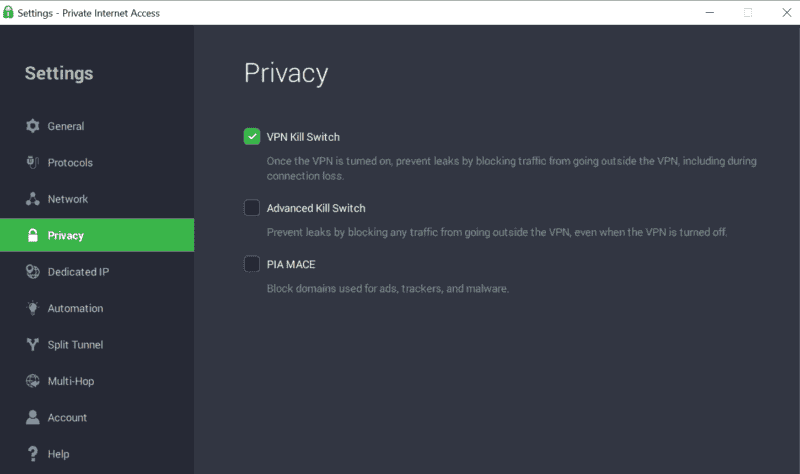Click the Dedicated IP globe icon
800x474 pixels.
[33, 271]
